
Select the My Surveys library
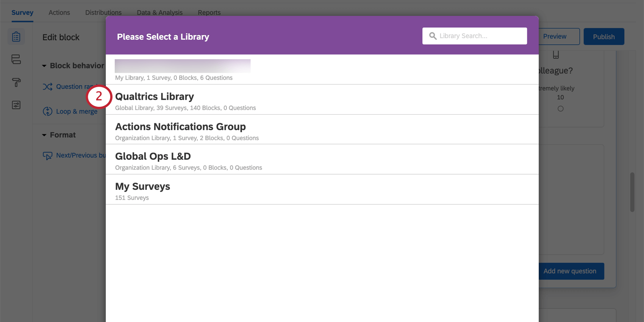coord(322,189)
